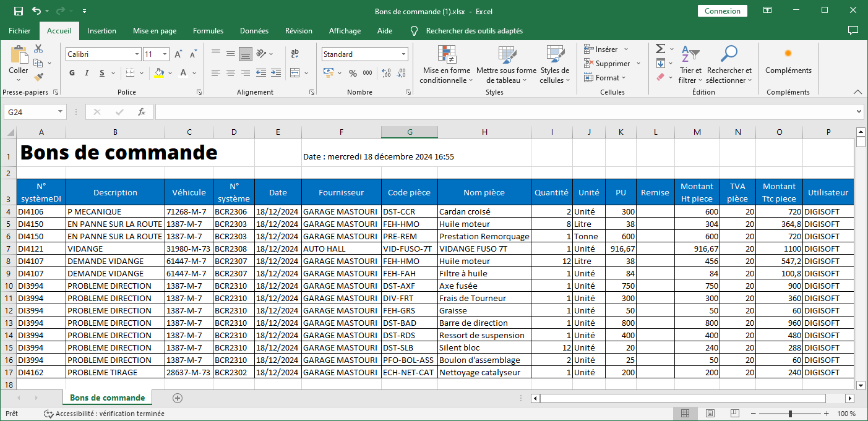Image resolution: width=868 pixels, height=421 pixels.
Task: Open the Format cells dropdown
Action: tap(604, 78)
